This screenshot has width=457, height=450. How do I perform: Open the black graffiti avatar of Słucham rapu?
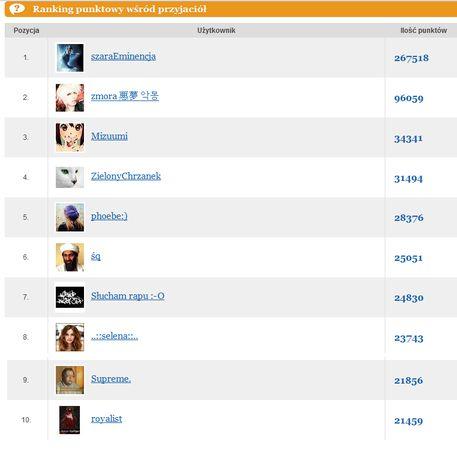coord(70,297)
